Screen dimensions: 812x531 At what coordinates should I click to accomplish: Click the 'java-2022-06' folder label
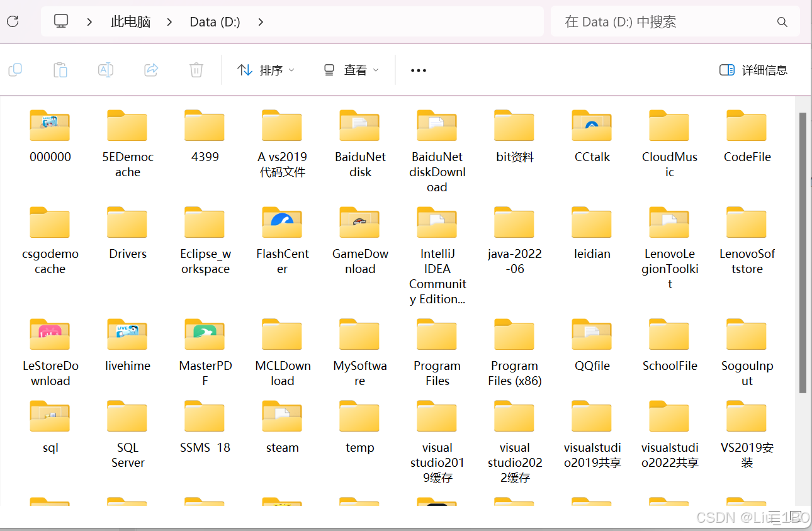point(515,262)
